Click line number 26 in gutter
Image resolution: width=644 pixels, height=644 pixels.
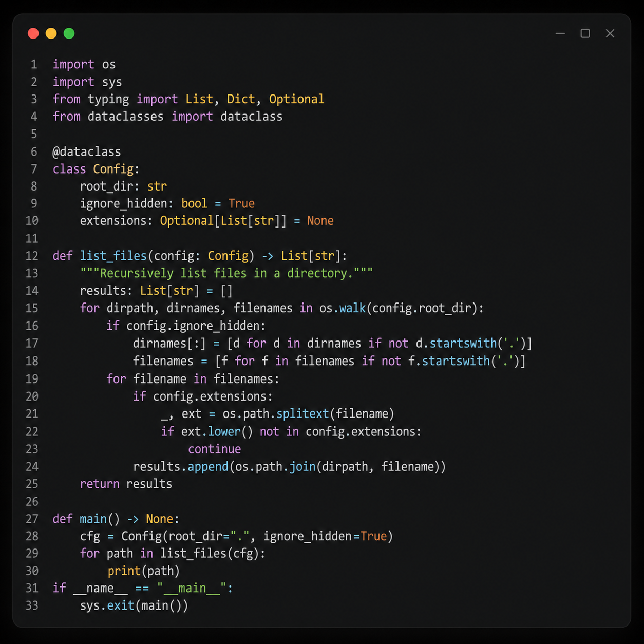[x=32, y=501]
